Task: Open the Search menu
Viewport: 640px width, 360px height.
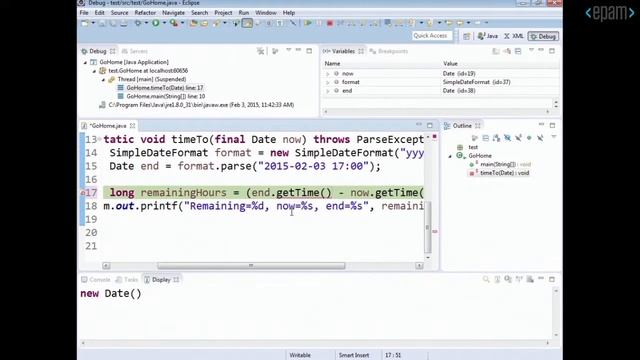Action: coord(199,13)
